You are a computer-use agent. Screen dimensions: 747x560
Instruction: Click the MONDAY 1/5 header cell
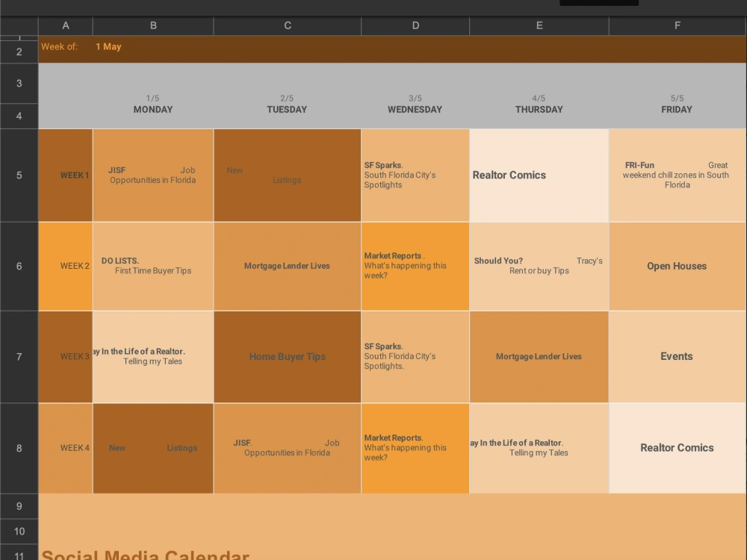point(153,105)
